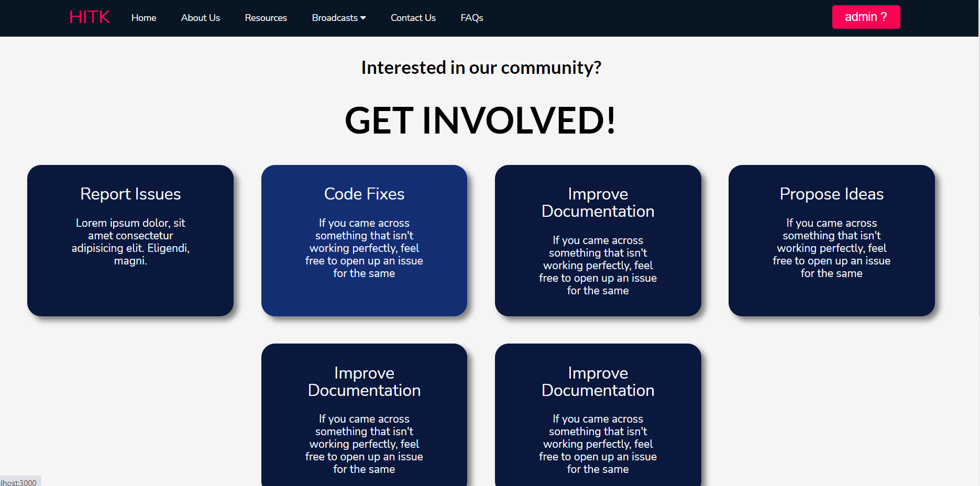
Task: Click the Code Fixes card title
Action: click(364, 194)
